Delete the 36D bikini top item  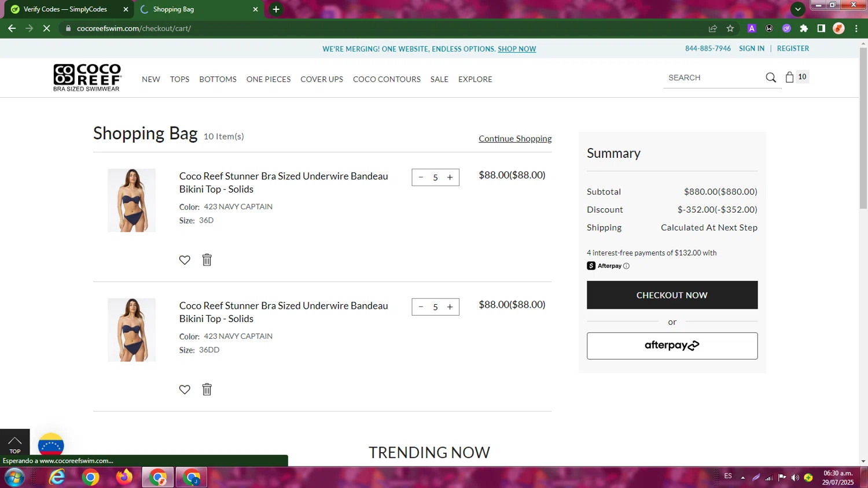coord(207,260)
